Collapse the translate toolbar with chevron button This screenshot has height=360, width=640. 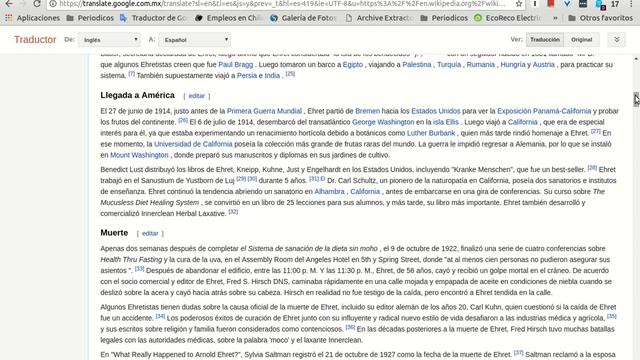tap(617, 40)
